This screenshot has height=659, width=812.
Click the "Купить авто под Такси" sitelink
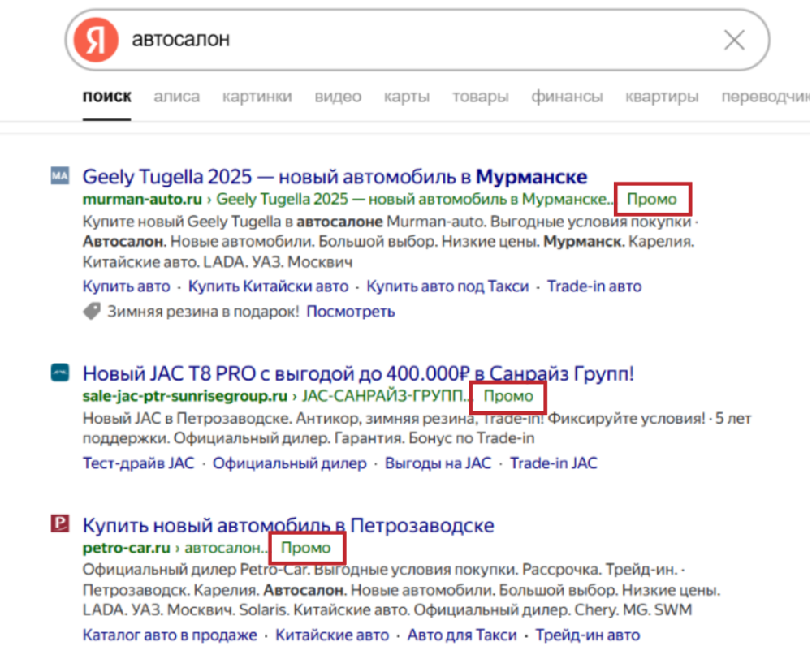click(x=447, y=286)
